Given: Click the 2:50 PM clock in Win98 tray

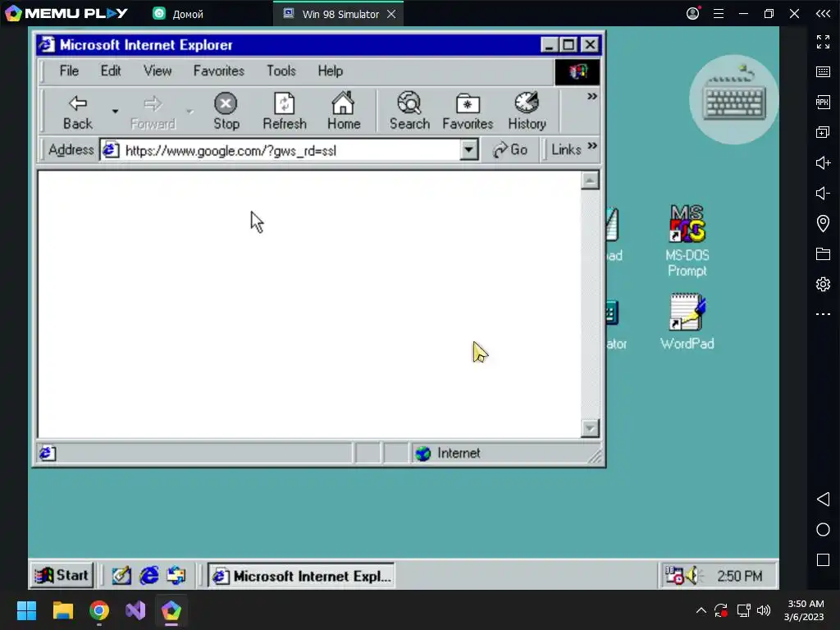Looking at the screenshot, I should coord(739,576).
